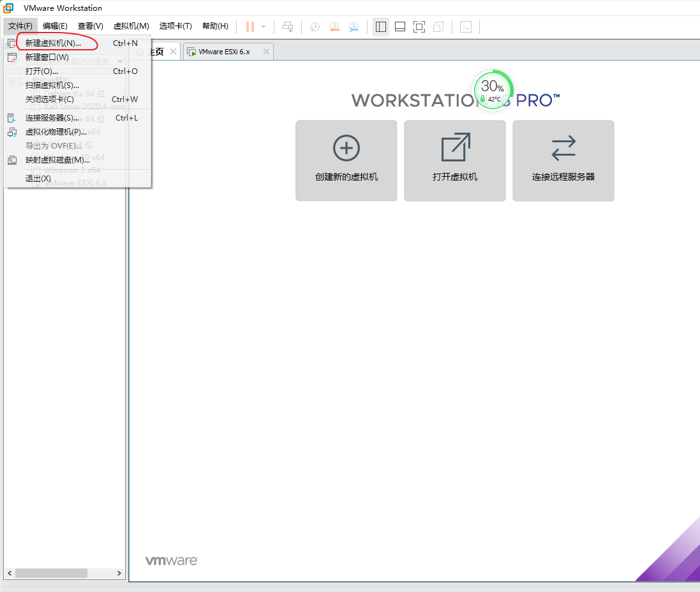Select Connect Server (连接服务器) entry
This screenshot has width=700, height=592.
[77, 118]
